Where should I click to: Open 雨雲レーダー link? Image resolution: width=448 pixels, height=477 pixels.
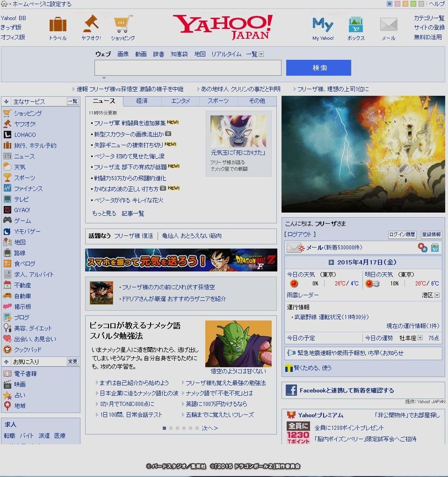point(303,295)
